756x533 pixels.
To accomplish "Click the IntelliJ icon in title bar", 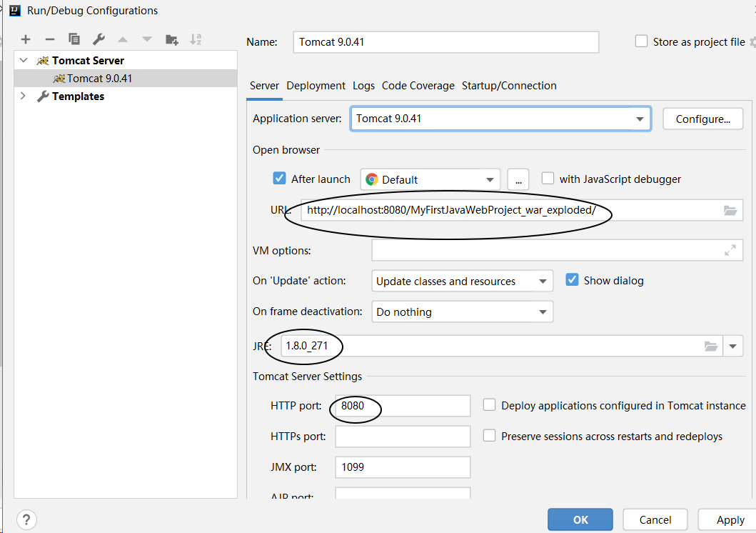I will (15, 10).
